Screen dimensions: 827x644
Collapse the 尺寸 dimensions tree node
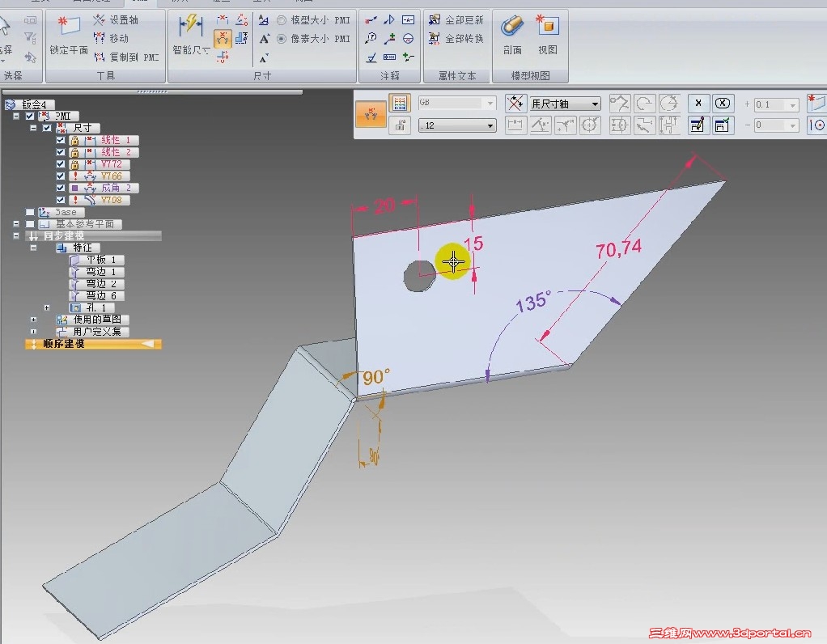click(34, 128)
